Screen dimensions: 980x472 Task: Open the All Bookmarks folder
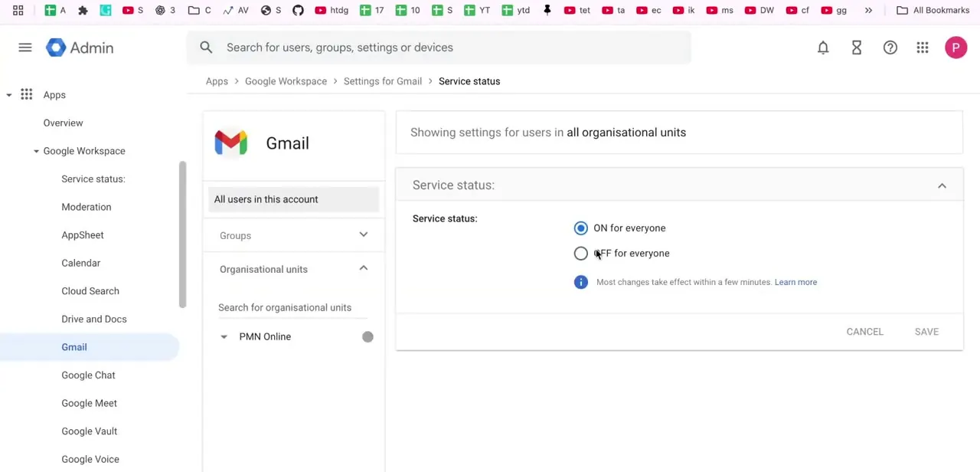click(x=933, y=10)
